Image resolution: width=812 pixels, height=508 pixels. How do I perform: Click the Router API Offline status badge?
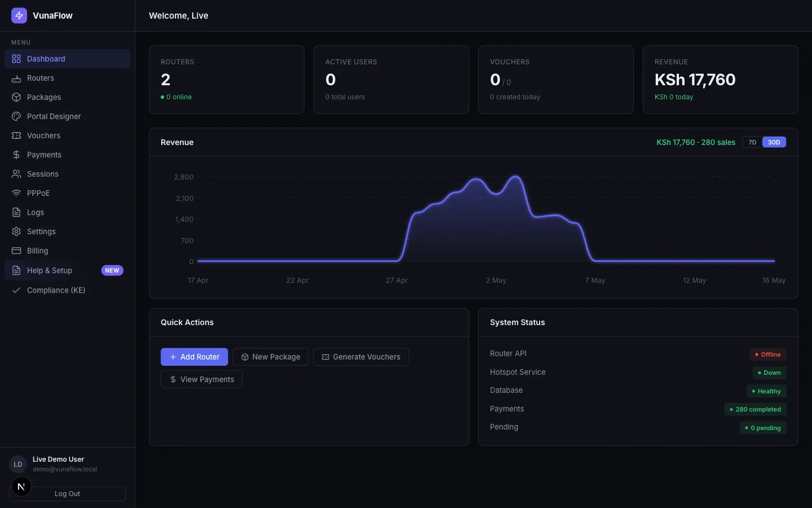point(768,354)
